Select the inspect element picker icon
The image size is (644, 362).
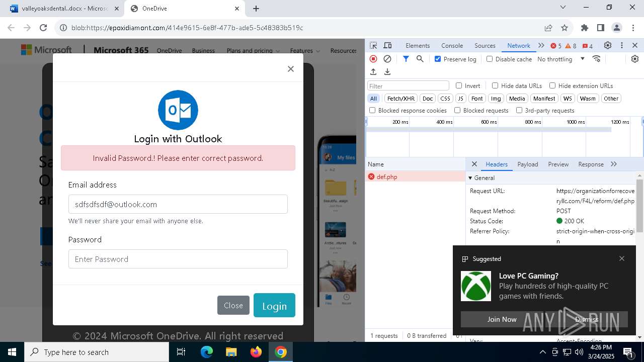click(373, 45)
